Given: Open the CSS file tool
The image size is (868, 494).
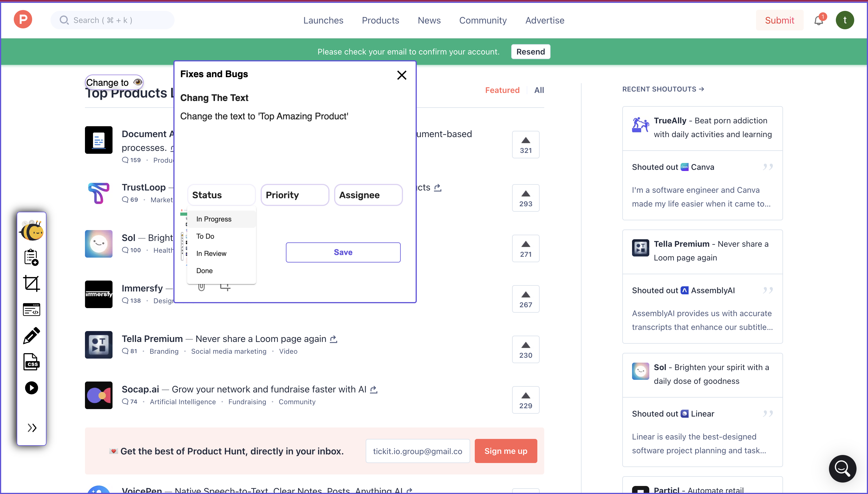Looking at the screenshot, I should tap(31, 362).
